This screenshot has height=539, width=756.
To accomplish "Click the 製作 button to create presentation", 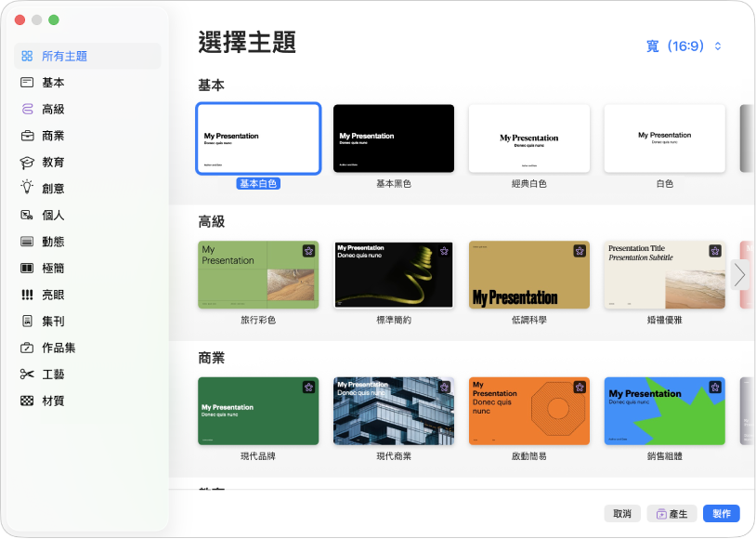I will tap(722, 513).
